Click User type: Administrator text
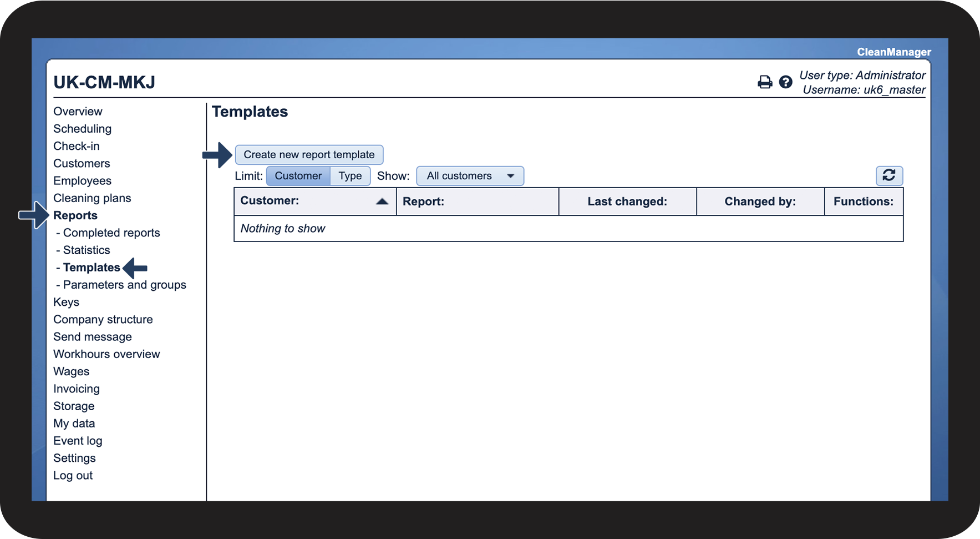The image size is (980, 539). coord(862,75)
